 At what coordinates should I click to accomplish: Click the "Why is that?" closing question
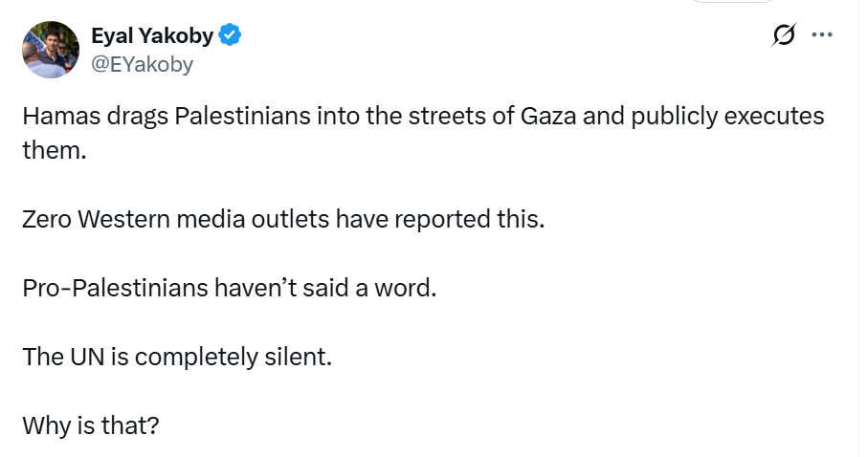pos(90,424)
